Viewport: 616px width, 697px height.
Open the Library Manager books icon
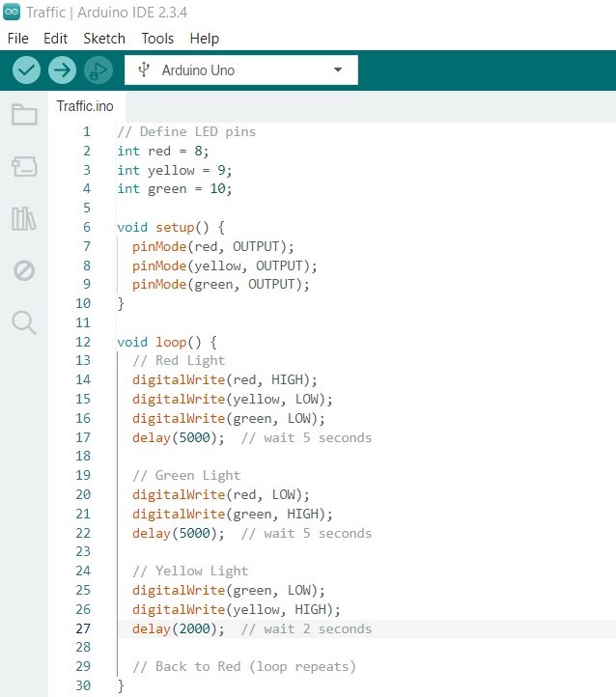(x=24, y=219)
